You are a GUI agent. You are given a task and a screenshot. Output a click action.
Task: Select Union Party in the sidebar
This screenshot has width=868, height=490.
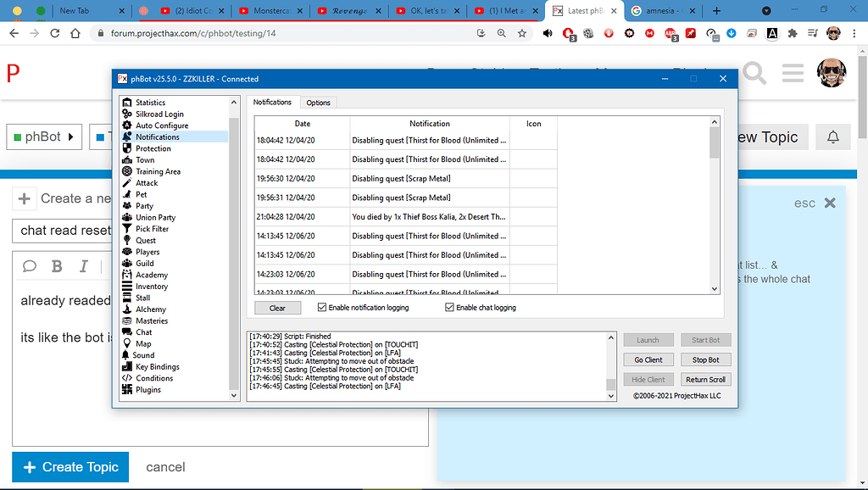click(156, 217)
